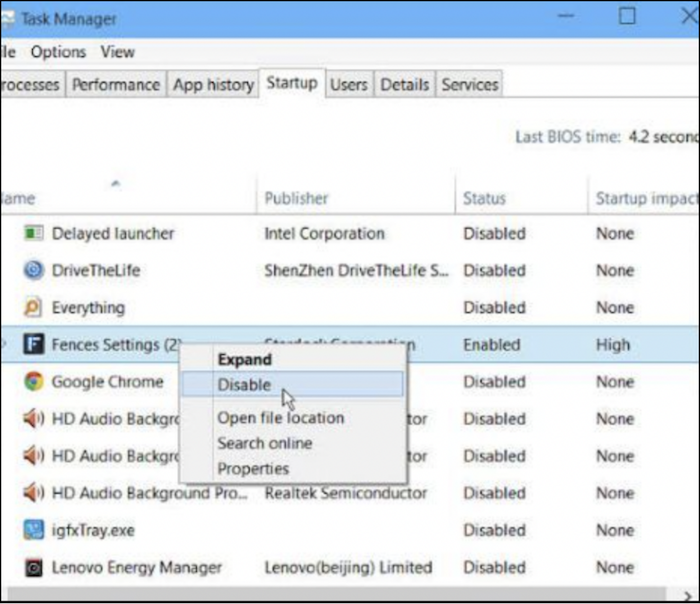Switch to the Processes tab

coord(31,84)
